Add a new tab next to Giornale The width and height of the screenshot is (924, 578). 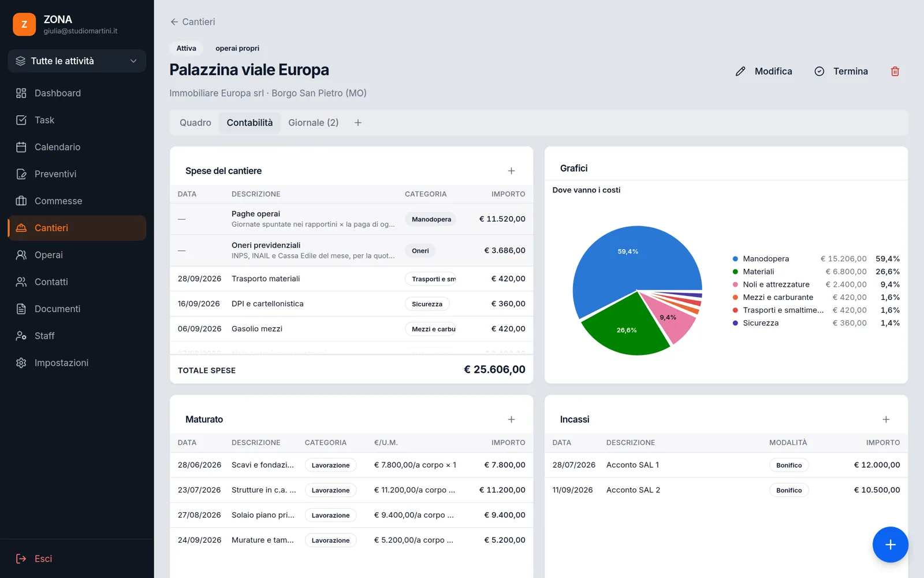358,123
